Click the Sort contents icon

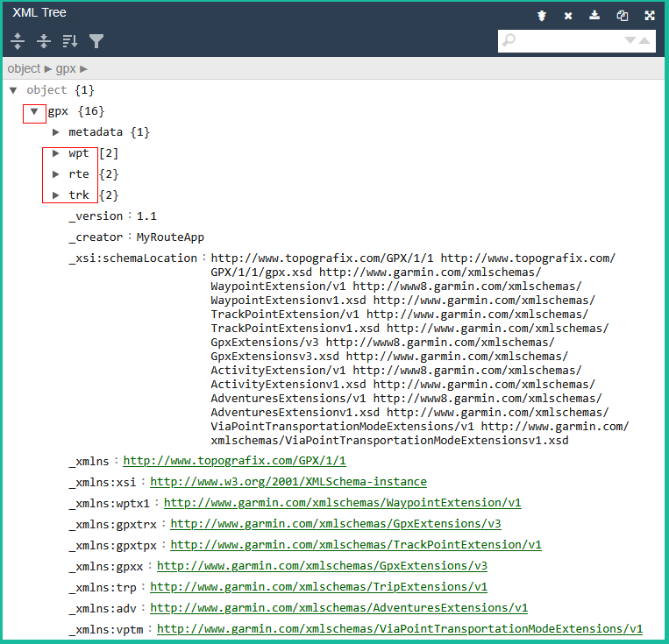click(70, 41)
